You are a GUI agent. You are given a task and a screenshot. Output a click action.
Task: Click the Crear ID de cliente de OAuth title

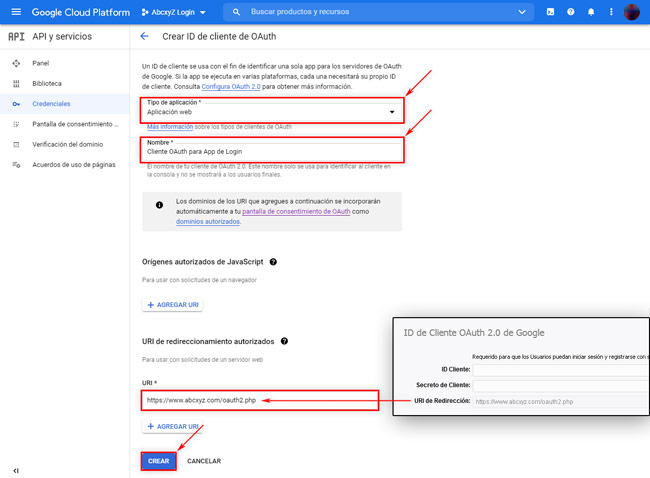[x=219, y=36]
